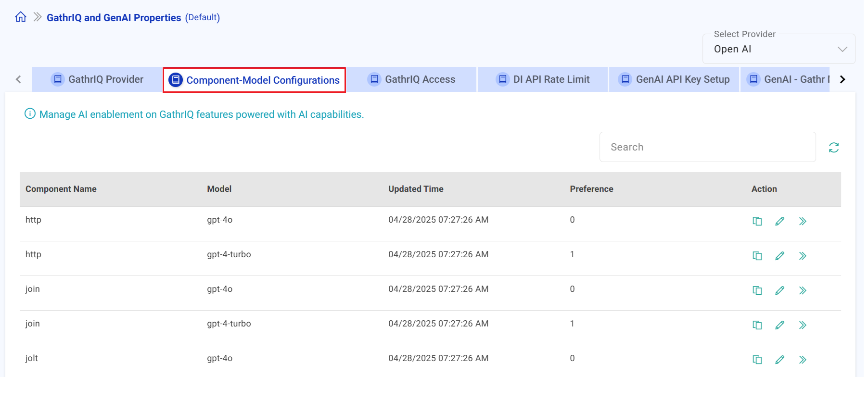Edit the http gpt-4o row
868x401 pixels.
point(780,221)
